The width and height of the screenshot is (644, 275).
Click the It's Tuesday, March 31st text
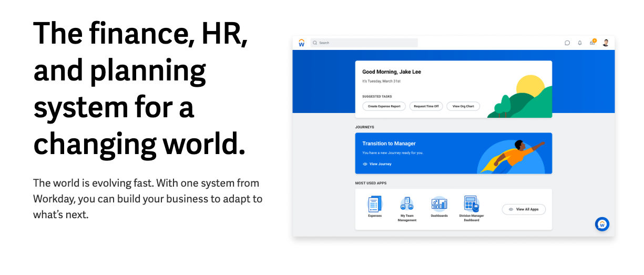pyautogui.click(x=382, y=82)
